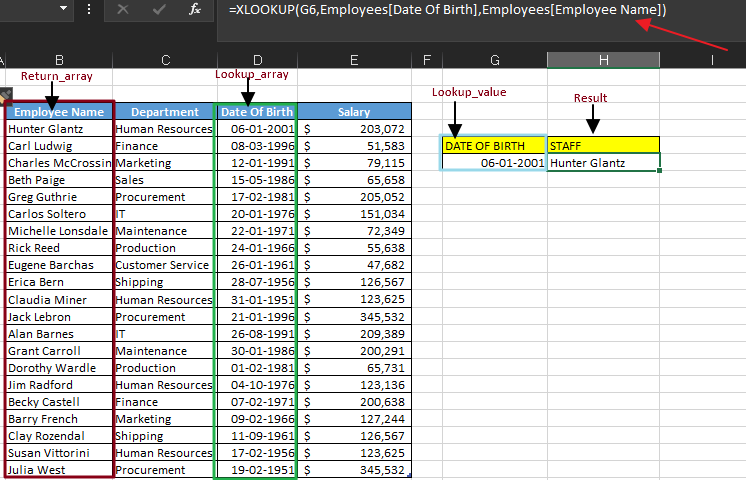Select Hunter Glantz in Employee Name column
The height and width of the screenshot is (480, 746).
59,129
